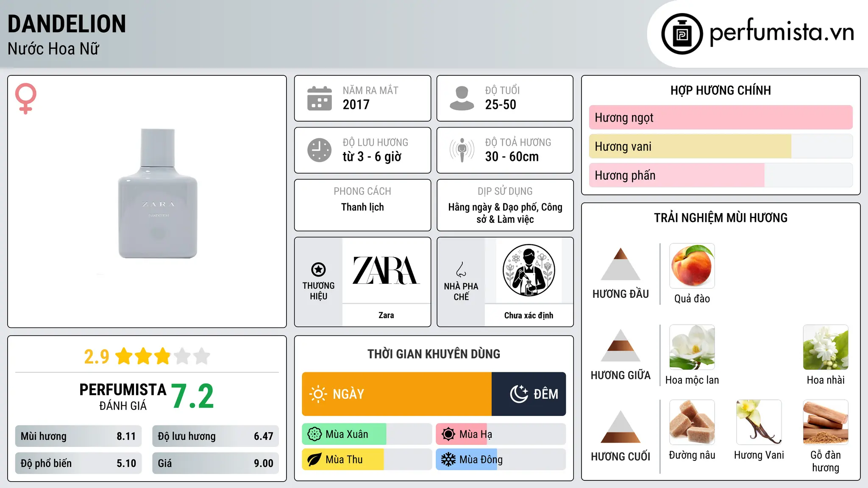Click the nose icon above Nhà pha chế
Screen dimensions: 868x488
461,269
